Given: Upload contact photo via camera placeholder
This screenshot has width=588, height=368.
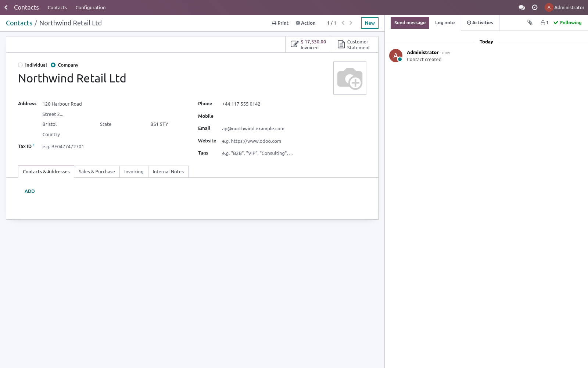Looking at the screenshot, I should coord(350,78).
